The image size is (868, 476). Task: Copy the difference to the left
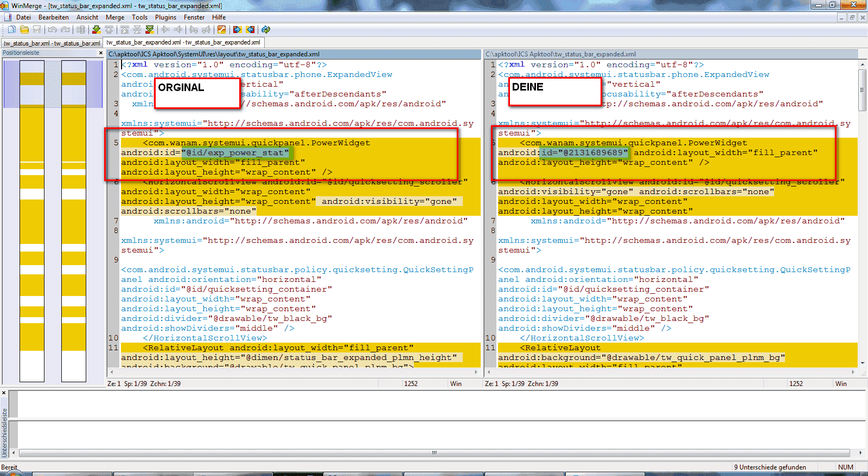point(178,29)
